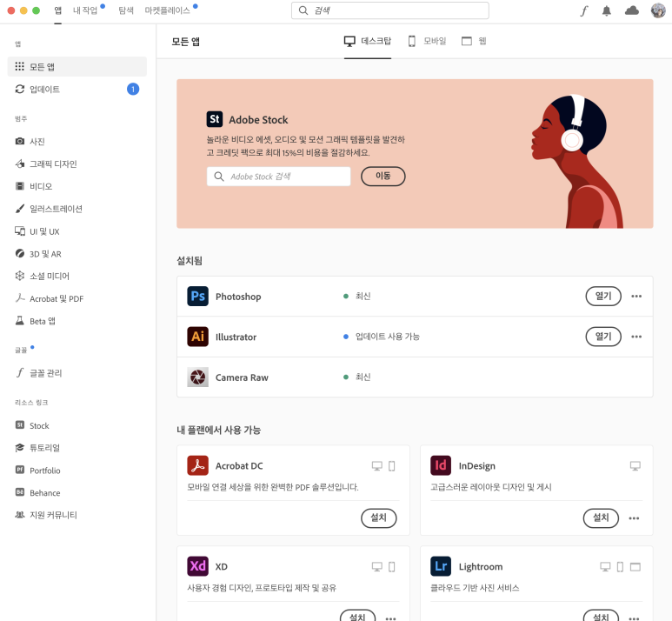Click the Acrobat DC app icon
Viewport: 672px width, 621px height.
pyautogui.click(x=197, y=465)
